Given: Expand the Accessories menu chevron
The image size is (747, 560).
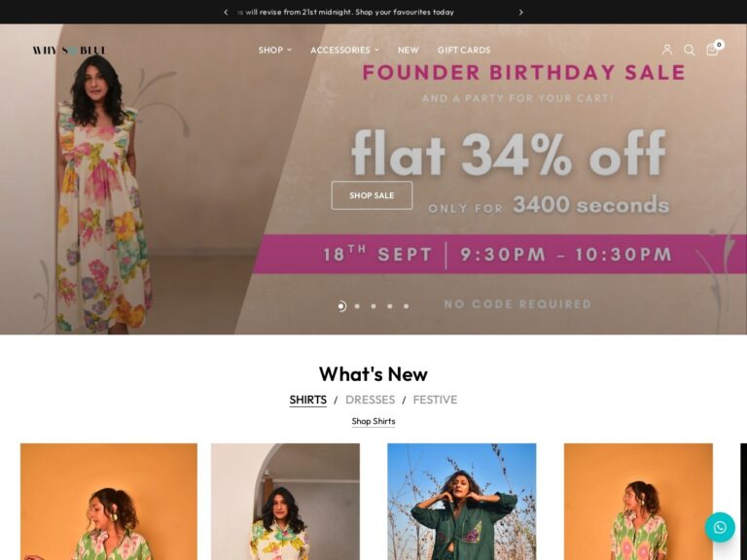Looking at the screenshot, I should [x=376, y=50].
